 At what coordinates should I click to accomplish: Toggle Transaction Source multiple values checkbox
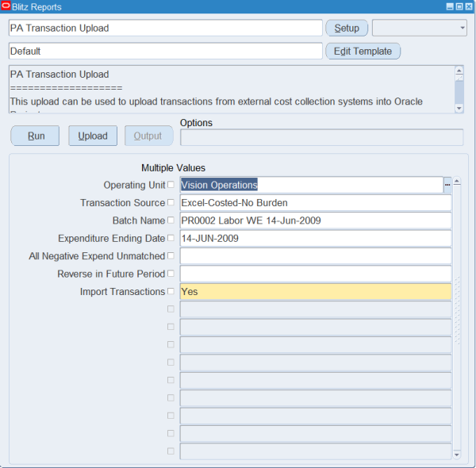(x=171, y=202)
